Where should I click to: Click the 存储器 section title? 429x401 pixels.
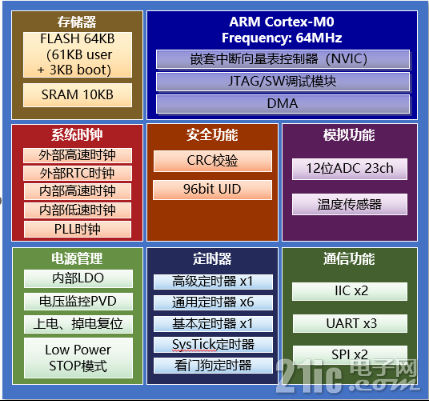click(x=77, y=22)
